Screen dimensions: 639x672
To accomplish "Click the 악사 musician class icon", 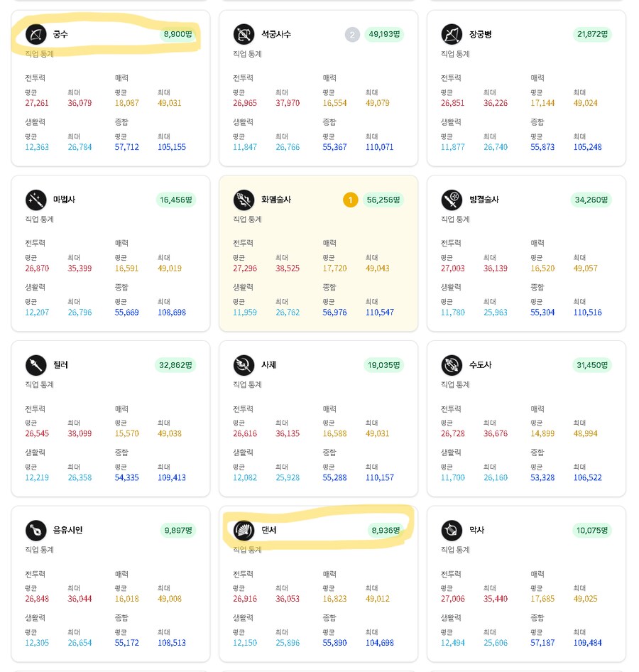I will tap(452, 530).
